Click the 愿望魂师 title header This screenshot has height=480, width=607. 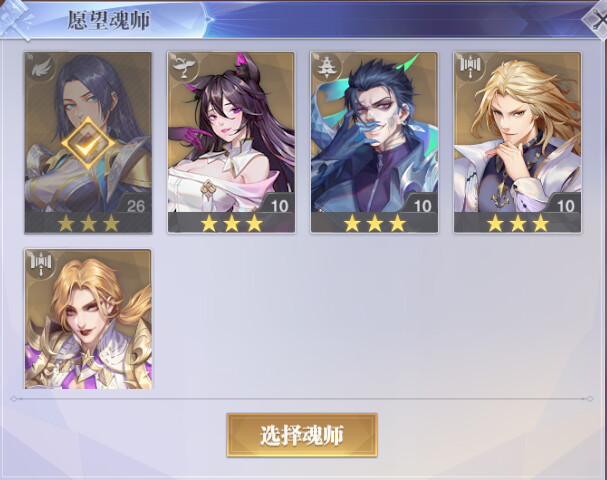coord(109,20)
